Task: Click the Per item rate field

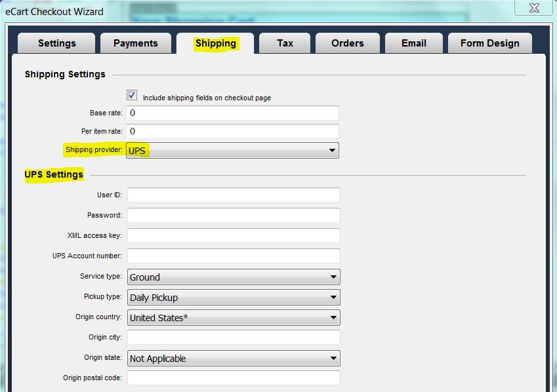Action: click(233, 131)
